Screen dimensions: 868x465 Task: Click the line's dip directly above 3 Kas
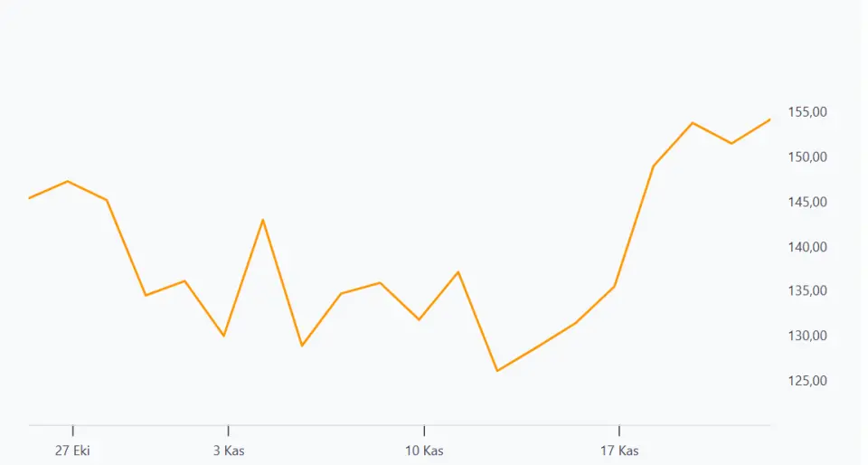[224, 336]
